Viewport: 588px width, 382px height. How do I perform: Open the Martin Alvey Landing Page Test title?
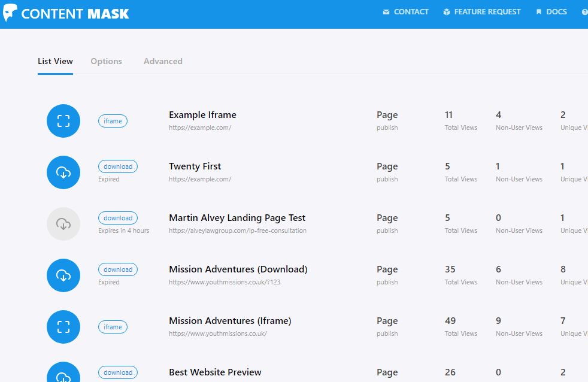pos(237,218)
